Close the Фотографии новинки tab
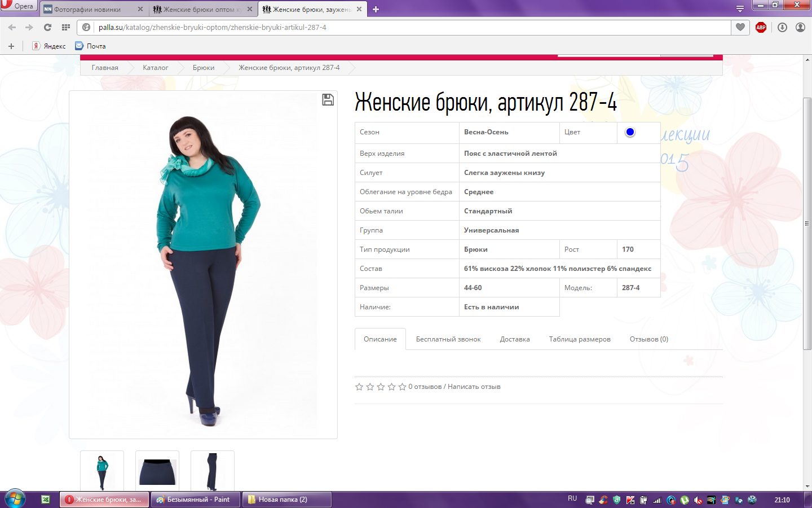Image resolution: width=812 pixels, height=508 pixels. [140, 10]
